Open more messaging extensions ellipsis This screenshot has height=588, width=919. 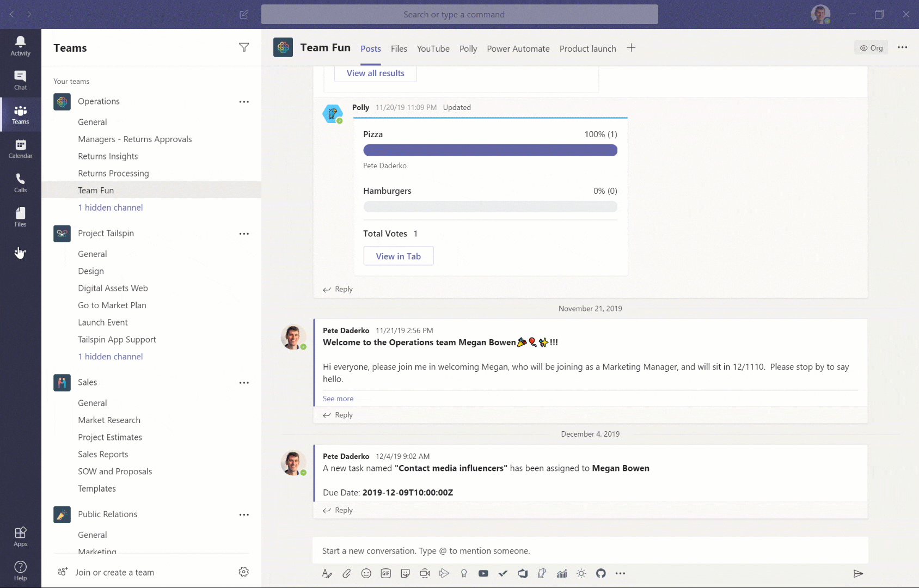(620, 573)
